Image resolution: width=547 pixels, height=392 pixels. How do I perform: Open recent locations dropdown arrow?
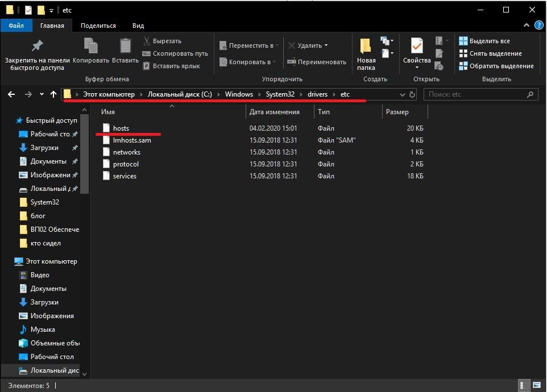coord(42,94)
